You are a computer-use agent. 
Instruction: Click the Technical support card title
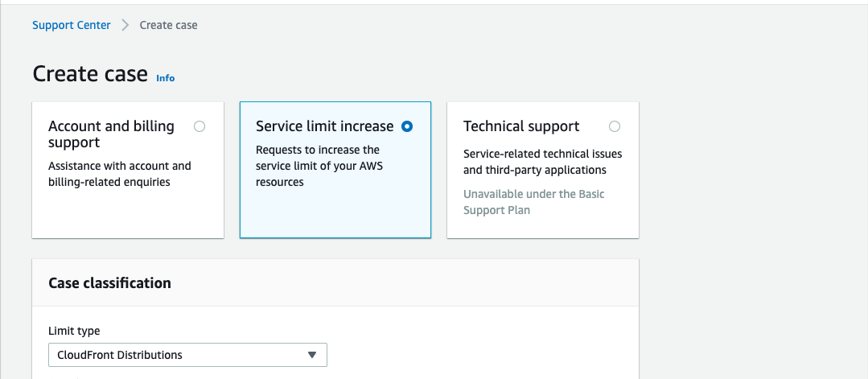coord(521,126)
